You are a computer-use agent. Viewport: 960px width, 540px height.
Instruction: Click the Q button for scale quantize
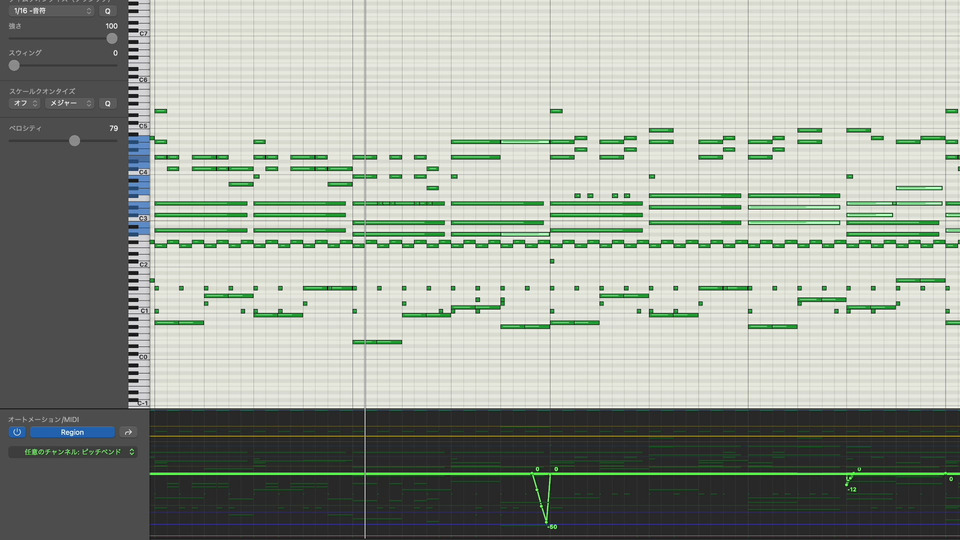pos(108,103)
